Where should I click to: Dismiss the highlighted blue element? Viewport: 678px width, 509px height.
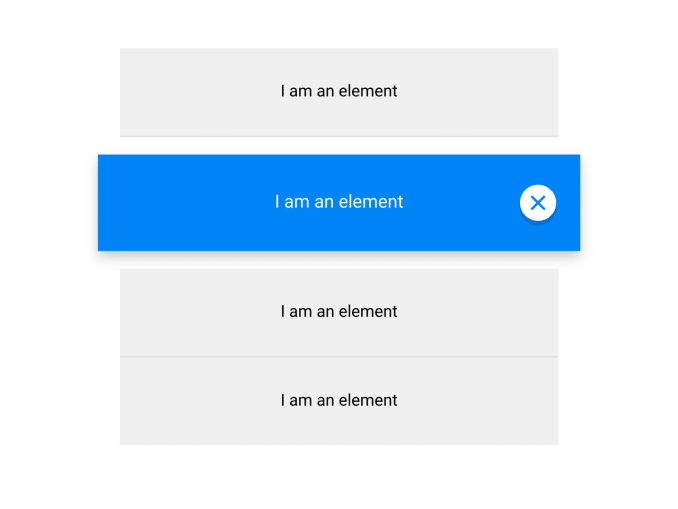(x=538, y=203)
